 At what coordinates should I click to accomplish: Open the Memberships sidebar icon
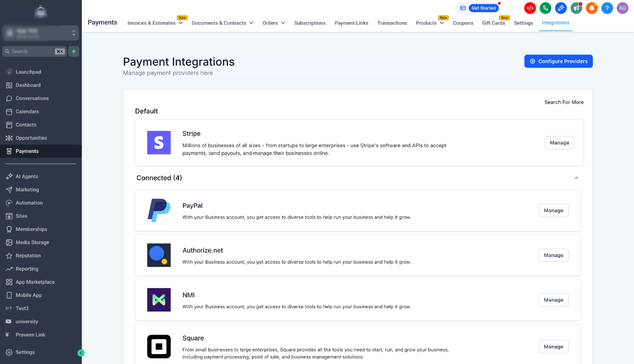tap(9, 229)
